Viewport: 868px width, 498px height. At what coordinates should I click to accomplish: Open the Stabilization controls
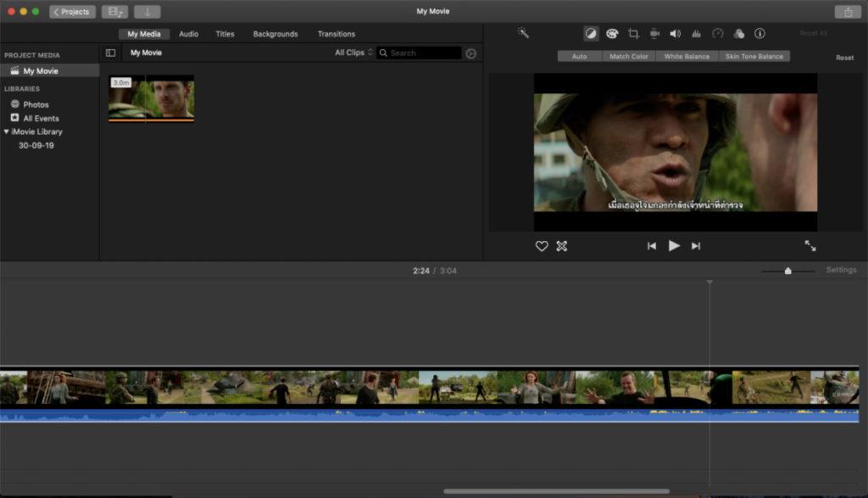pyautogui.click(x=654, y=34)
